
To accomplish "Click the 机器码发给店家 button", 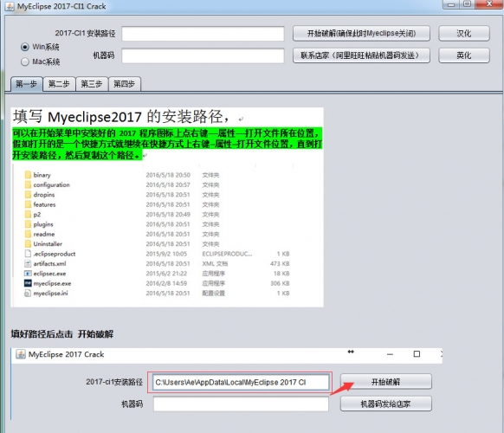I will pyautogui.click(x=385, y=404).
